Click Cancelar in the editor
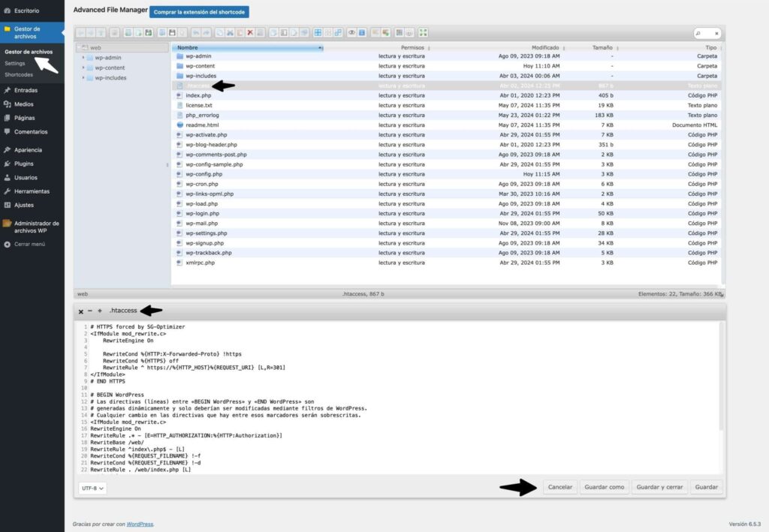Viewport: 769px width, 532px height. (x=560, y=487)
